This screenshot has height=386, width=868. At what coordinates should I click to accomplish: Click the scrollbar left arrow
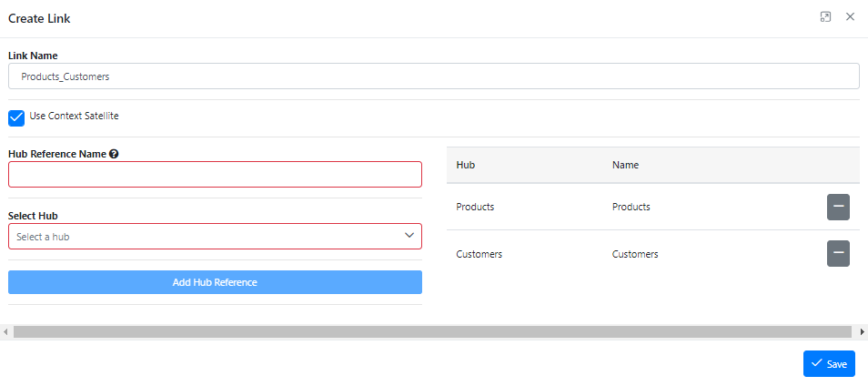coord(5,331)
